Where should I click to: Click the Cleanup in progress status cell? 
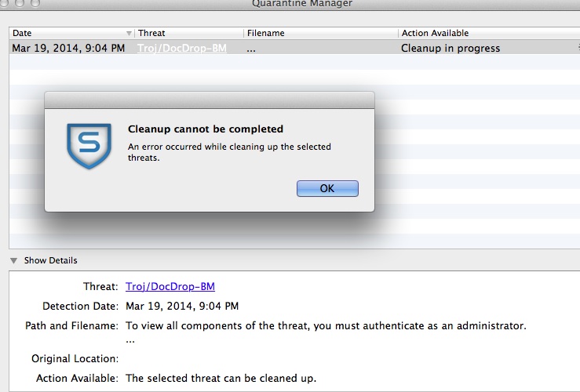tap(451, 48)
